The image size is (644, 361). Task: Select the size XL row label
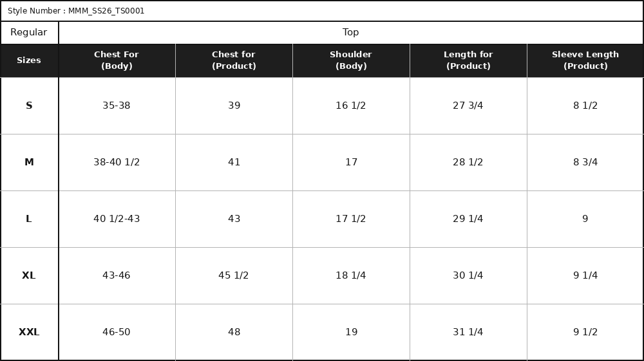pos(29,275)
